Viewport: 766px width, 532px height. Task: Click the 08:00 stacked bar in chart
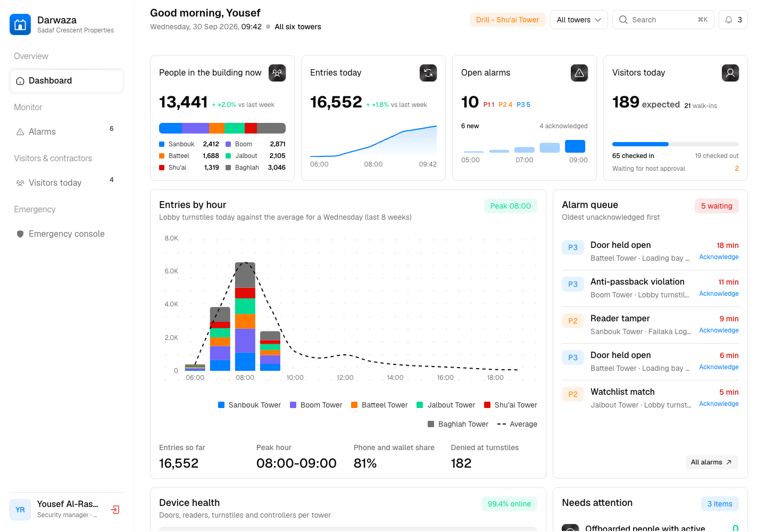[x=245, y=317]
